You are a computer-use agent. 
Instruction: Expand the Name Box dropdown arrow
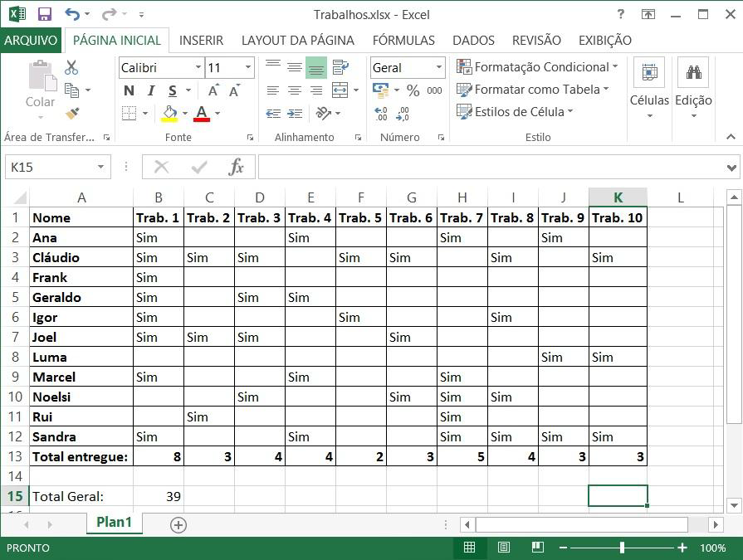(100, 167)
